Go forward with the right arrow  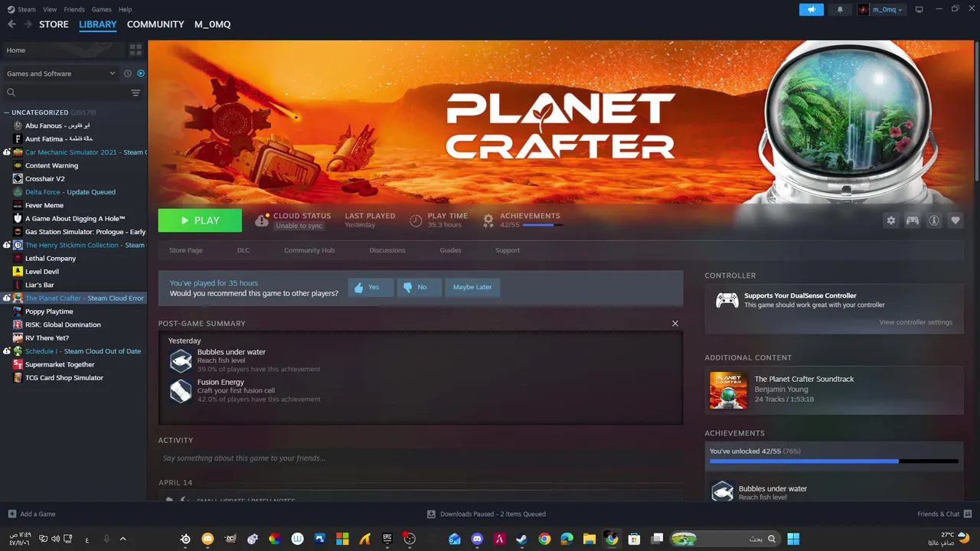(x=28, y=24)
